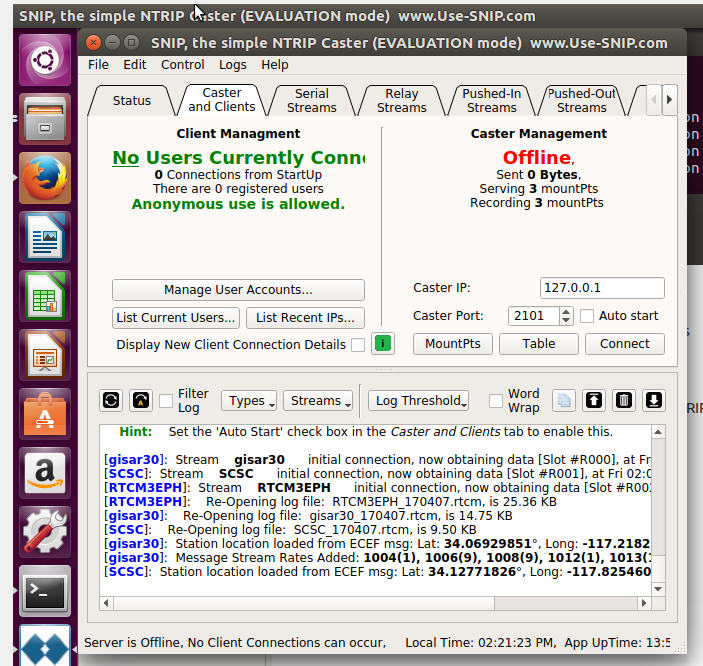Open Amazon launcher in dock
The height and width of the screenshot is (666, 703).
point(45,473)
